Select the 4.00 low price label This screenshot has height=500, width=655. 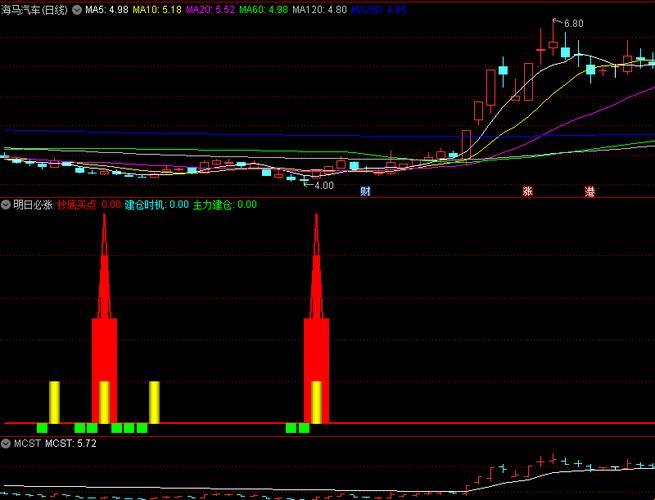click(323, 185)
